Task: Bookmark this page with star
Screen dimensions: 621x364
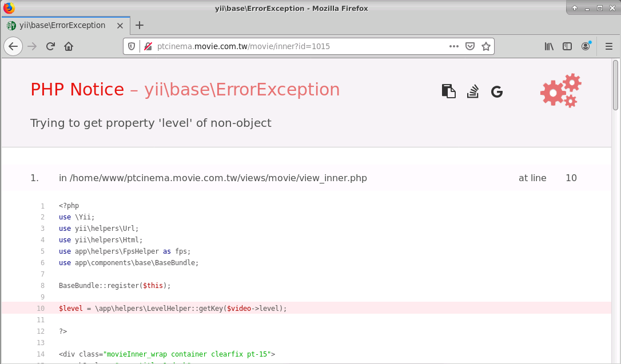Action: pos(486,46)
